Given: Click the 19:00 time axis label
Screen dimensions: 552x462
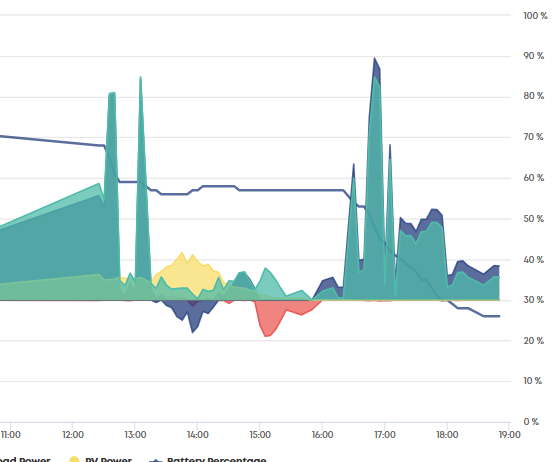Looking at the screenshot, I should pos(509,435).
